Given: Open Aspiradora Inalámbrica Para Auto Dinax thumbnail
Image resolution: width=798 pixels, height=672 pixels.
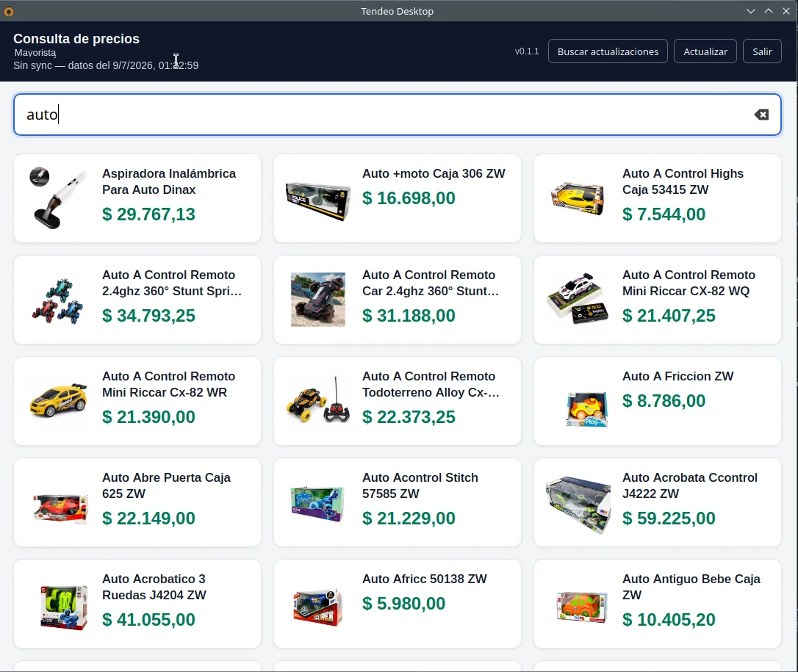Looking at the screenshot, I should click(x=57, y=198).
